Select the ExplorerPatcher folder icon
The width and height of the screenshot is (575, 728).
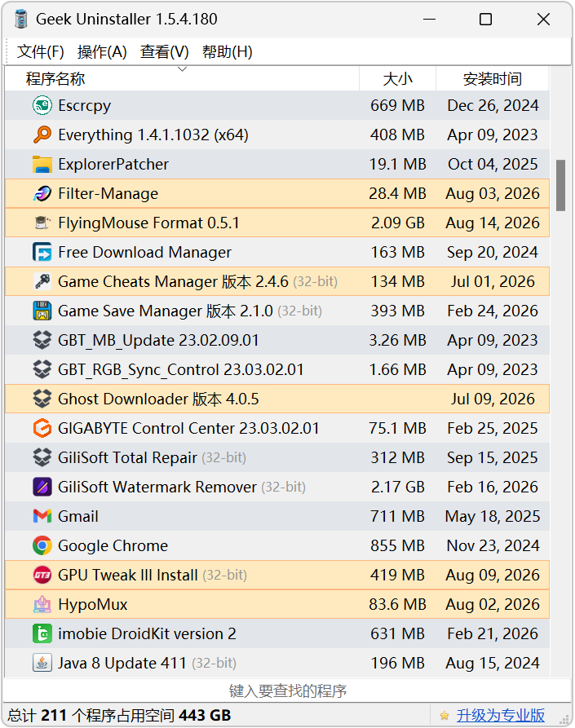pyautogui.click(x=42, y=165)
